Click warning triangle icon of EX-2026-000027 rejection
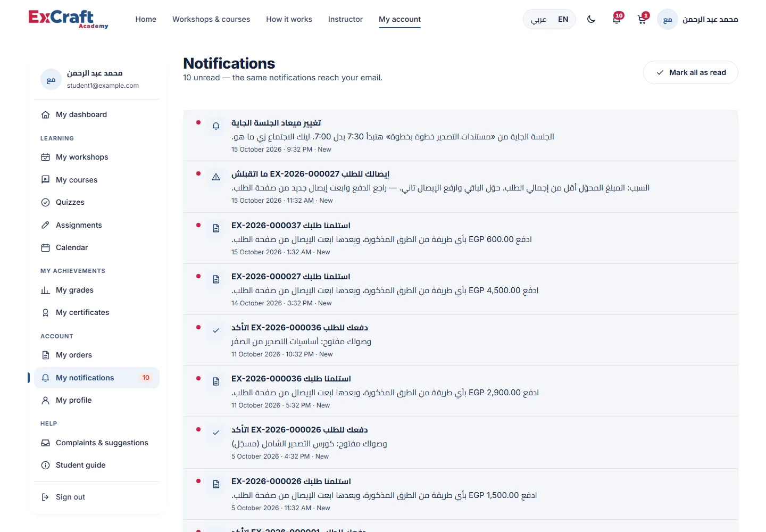 [x=216, y=177]
